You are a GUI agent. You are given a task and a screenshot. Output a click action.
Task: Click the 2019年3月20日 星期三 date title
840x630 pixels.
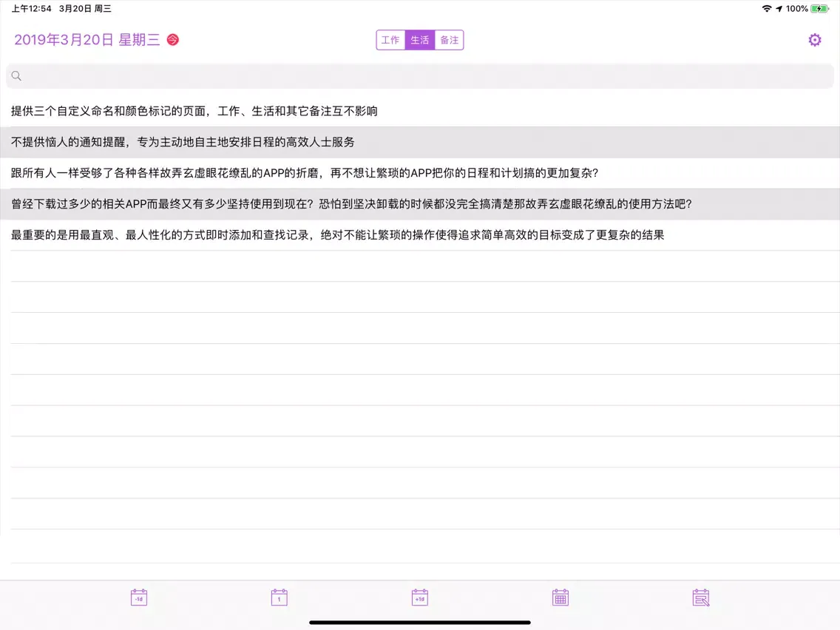[87, 40]
